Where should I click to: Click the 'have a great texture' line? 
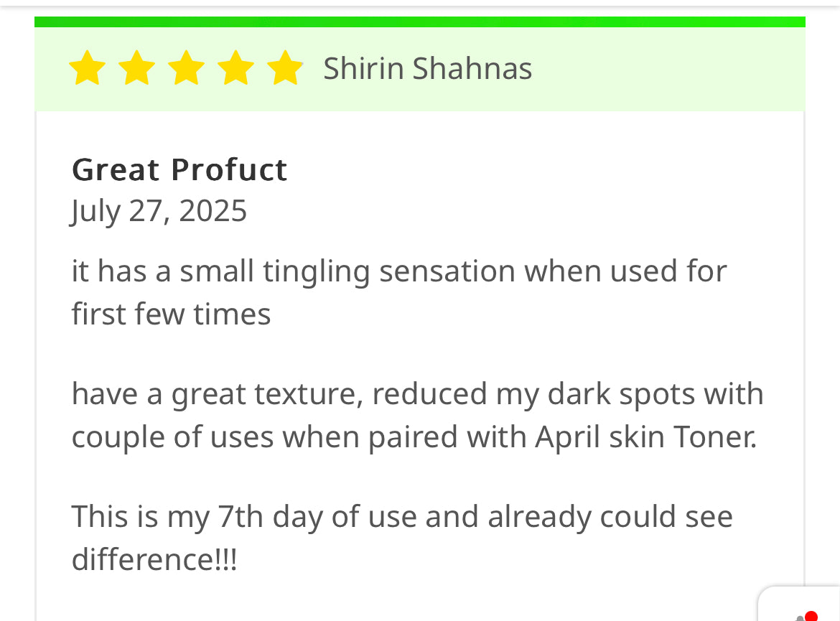pyautogui.click(x=416, y=394)
